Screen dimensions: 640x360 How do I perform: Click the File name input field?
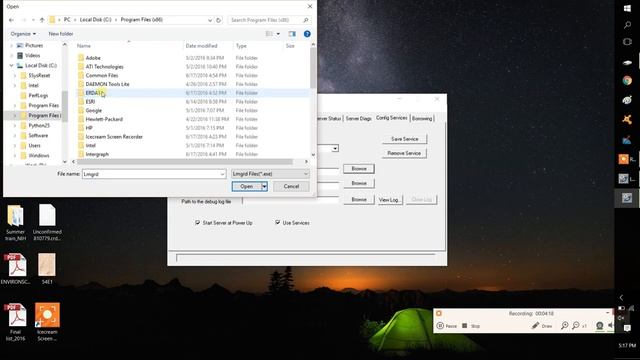(x=151, y=174)
